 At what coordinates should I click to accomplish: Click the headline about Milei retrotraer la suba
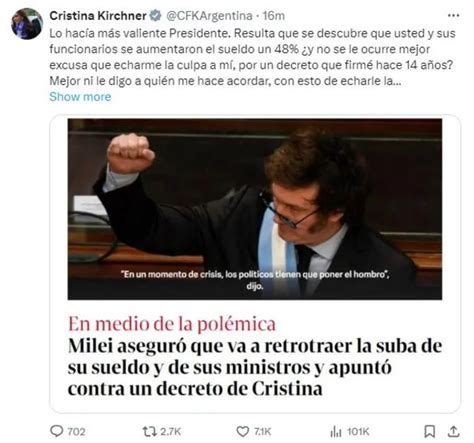pos(255,367)
